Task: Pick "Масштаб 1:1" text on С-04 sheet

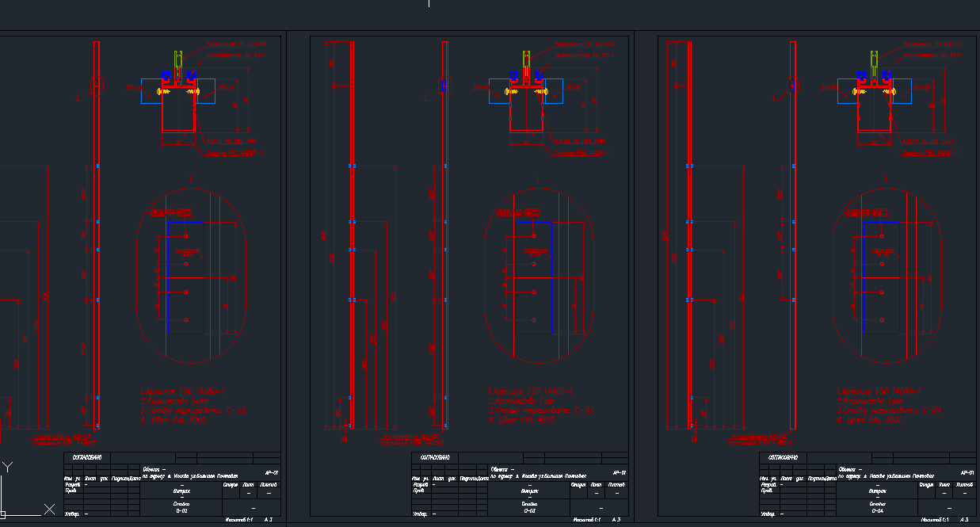Action: (x=936, y=520)
